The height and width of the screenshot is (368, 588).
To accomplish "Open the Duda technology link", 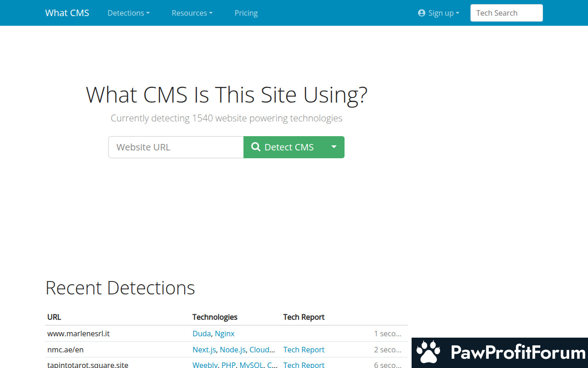I will click(202, 333).
